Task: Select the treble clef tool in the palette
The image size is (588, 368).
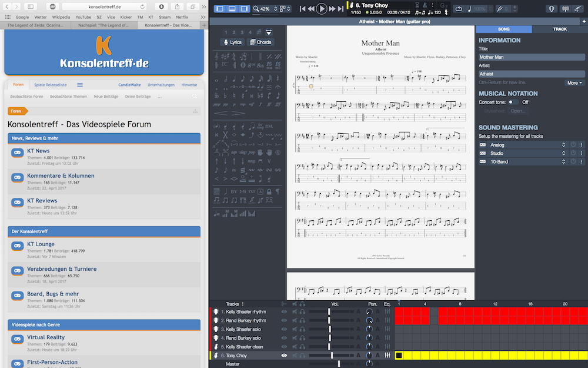Action: (x=217, y=57)
